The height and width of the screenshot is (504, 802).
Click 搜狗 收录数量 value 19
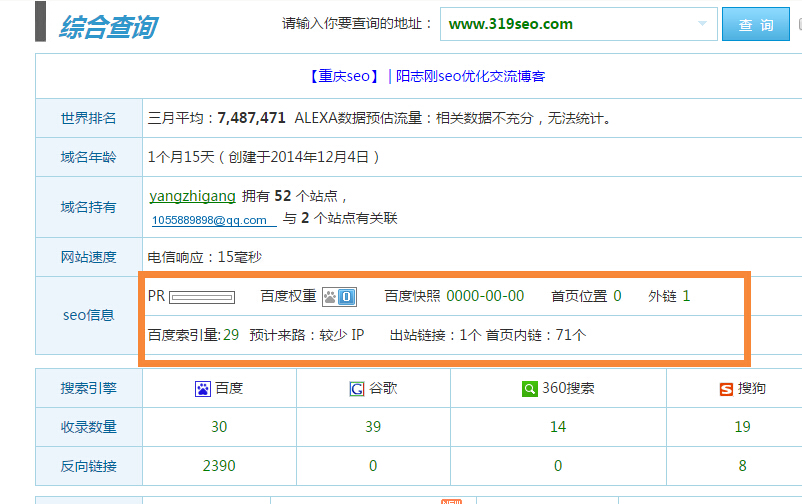(742, 427)
